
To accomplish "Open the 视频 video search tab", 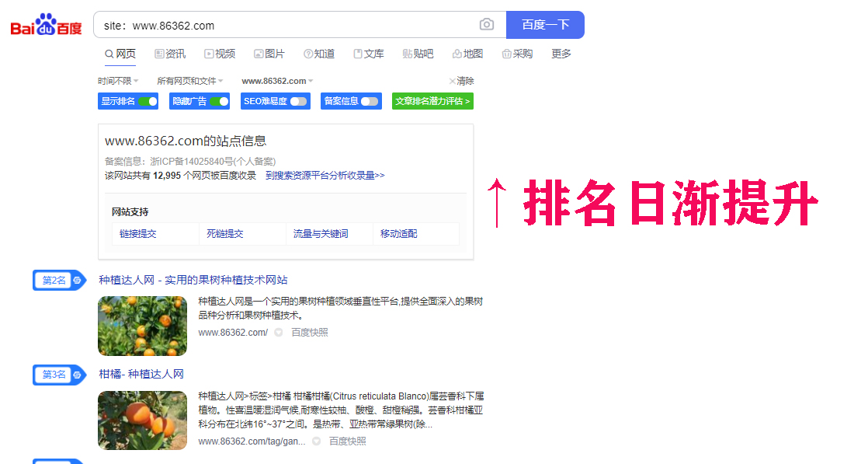I will click(x=220, y=54).
